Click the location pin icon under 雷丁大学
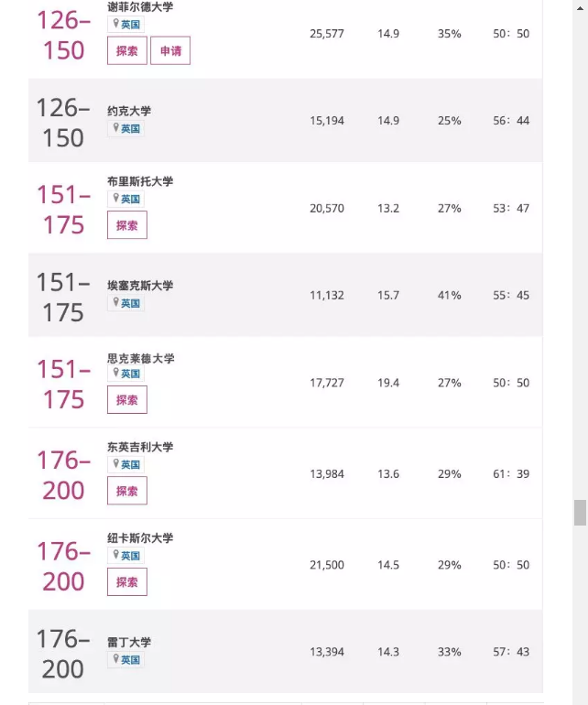This screenshot has width=588, height=705. tap(115, 658)
